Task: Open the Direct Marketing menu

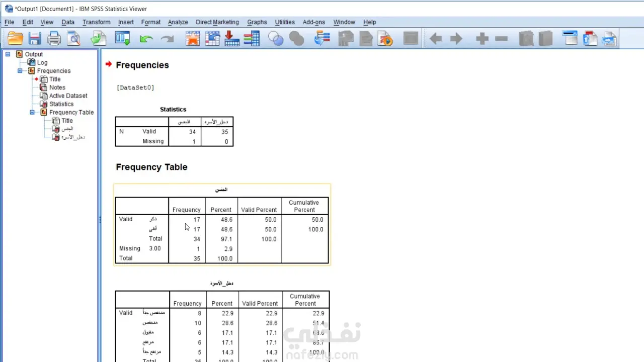Action: click(217, 22)
